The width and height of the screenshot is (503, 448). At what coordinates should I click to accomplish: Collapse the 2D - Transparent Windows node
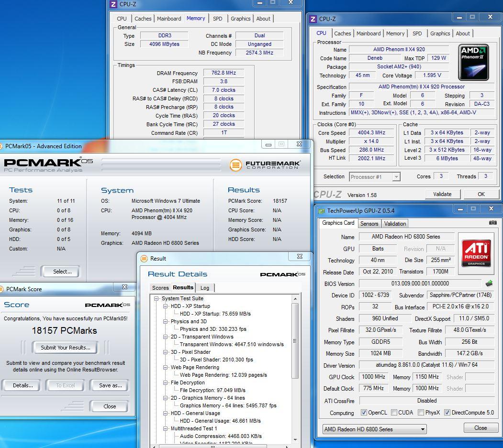click(166, 337)
